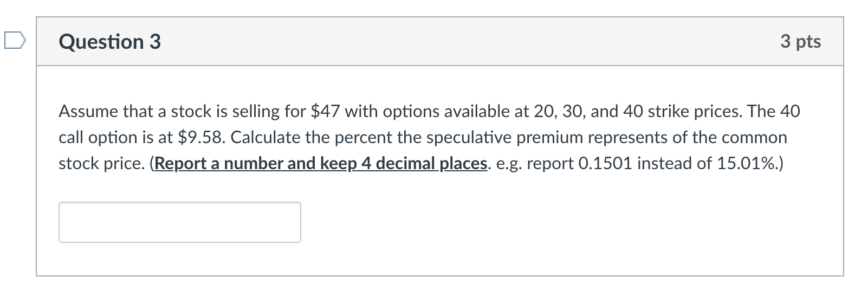Click the "3 pts" points label

tap(800, 41)
